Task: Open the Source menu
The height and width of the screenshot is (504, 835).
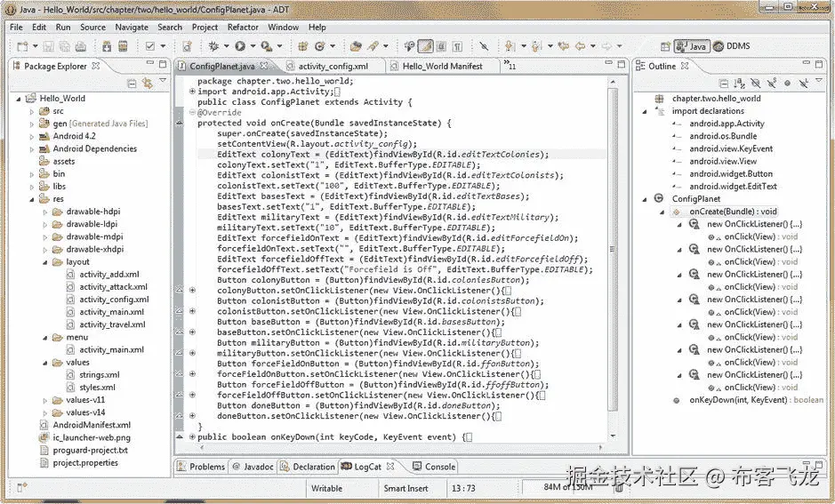Action: (92, 28)
